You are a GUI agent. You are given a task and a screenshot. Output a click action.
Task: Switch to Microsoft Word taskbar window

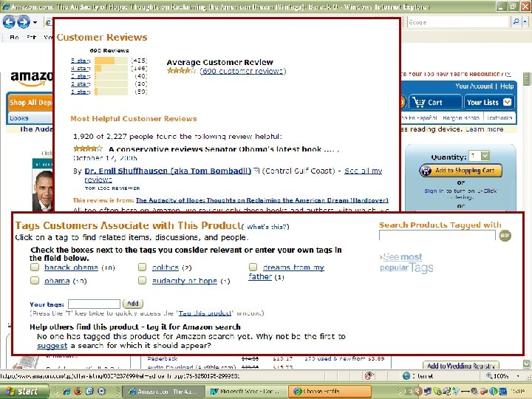(247, 392)
